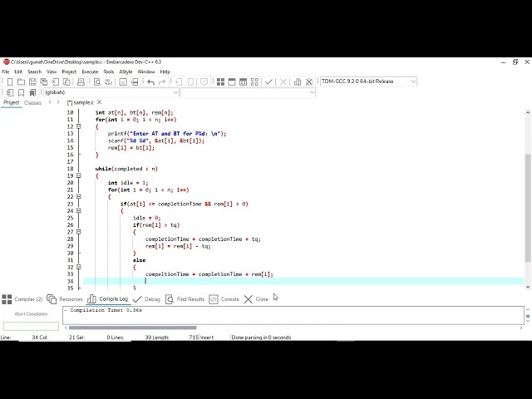Screen dimensions: 532x399
Task: Collapse the code fold at line 12
Action: pos(79,126)
